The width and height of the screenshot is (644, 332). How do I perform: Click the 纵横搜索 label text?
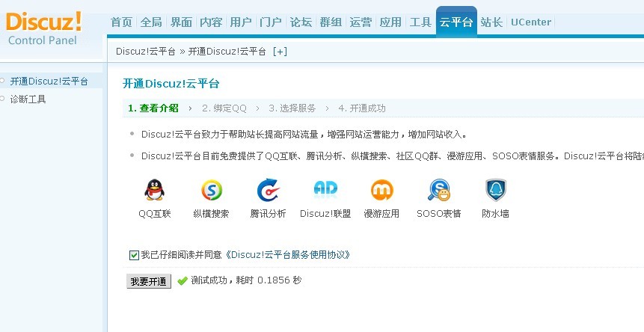coord(211,214)
